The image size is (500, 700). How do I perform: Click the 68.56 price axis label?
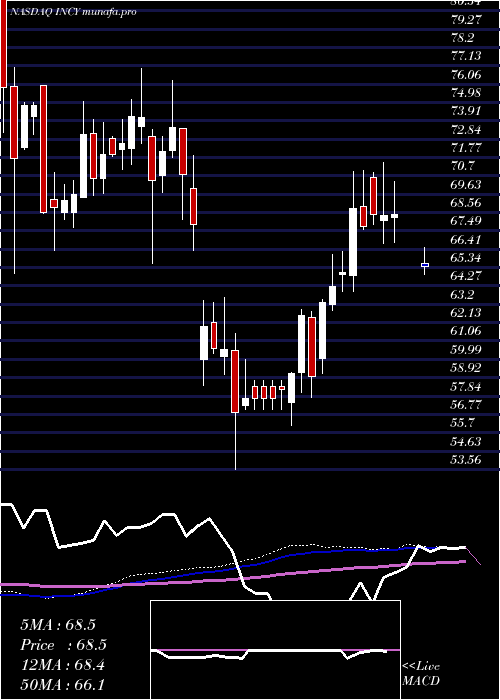(466, 203)
